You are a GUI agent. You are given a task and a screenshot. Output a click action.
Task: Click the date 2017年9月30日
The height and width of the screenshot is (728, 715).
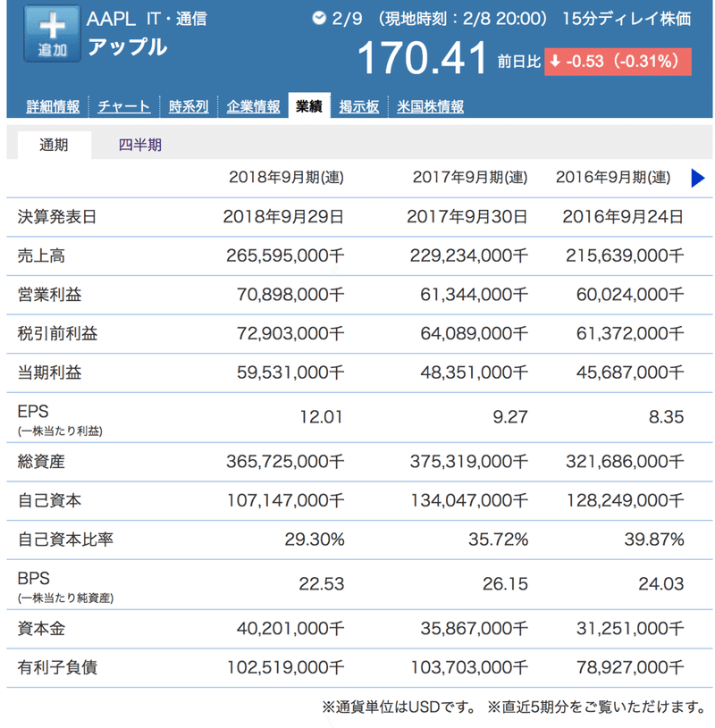pyautogui.click(x=467, y=217)
